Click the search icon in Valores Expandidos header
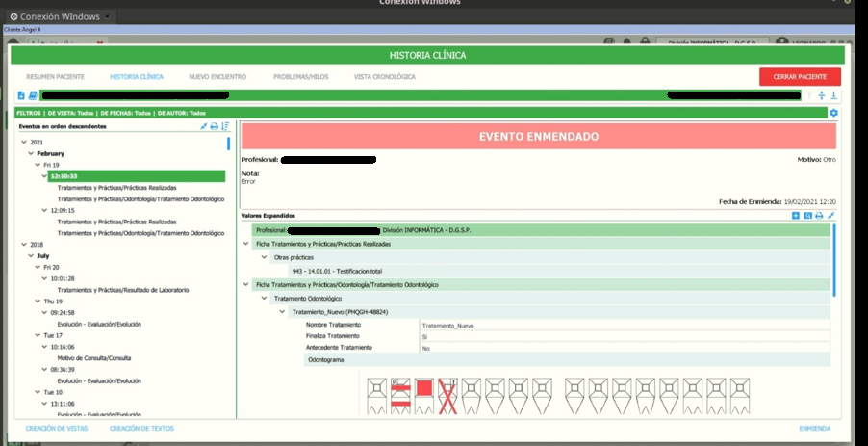The width and height of the screenshot is (868, 446). click(x=807, y=216)
